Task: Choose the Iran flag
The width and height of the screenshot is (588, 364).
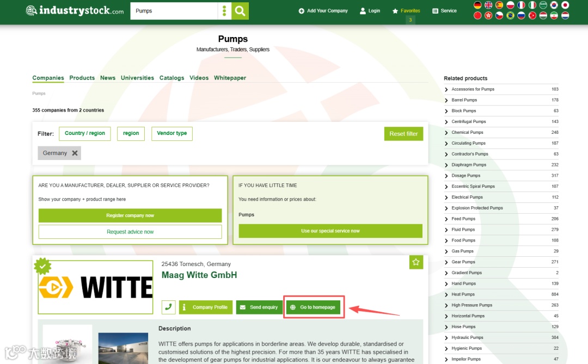Action: (x=554, y=16)
